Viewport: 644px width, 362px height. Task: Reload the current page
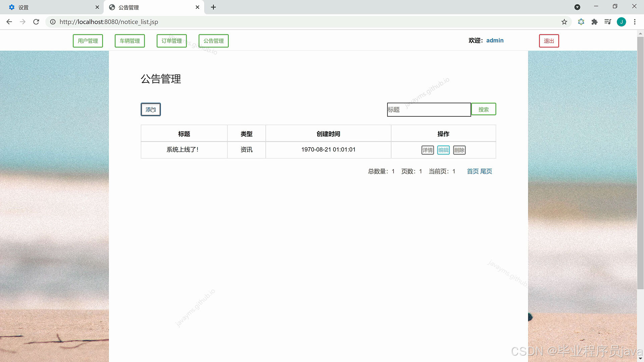(36, 22)
